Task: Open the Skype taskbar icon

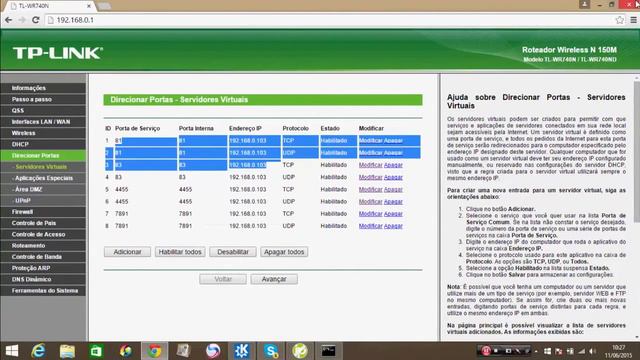Action: [x=271, y=351]
